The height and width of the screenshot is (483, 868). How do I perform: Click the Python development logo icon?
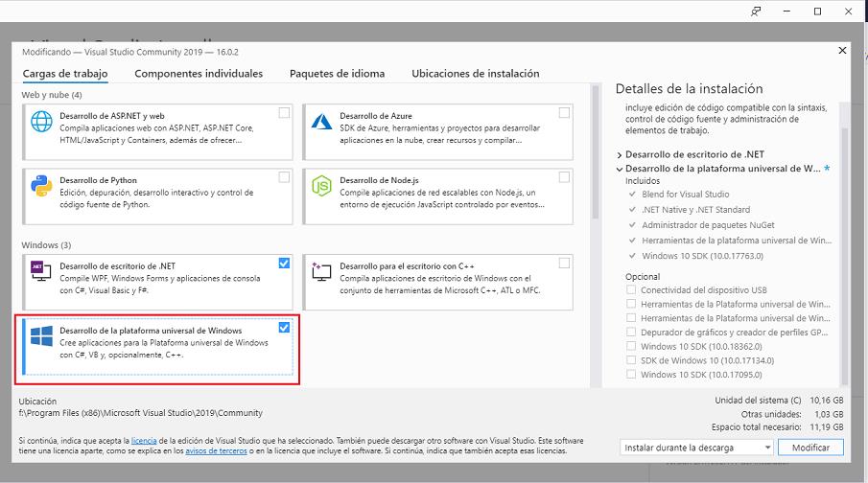click(x=41, y=186)
